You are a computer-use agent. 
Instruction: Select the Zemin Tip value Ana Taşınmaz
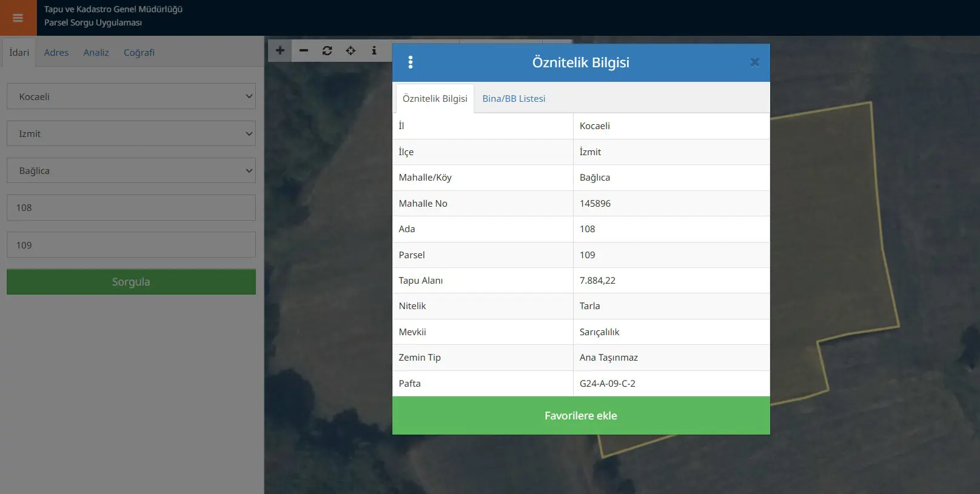(x=608, y=358)
